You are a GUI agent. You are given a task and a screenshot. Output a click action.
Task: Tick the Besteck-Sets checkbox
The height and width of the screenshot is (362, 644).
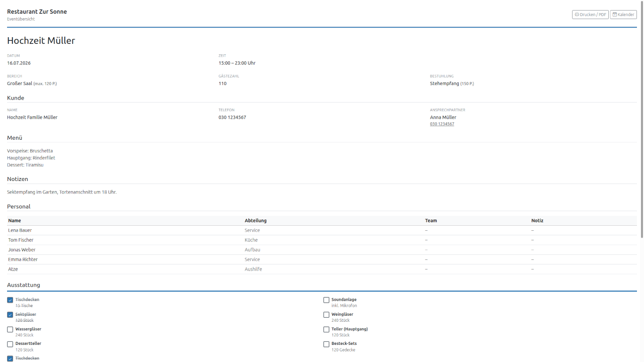coord(326,344)
